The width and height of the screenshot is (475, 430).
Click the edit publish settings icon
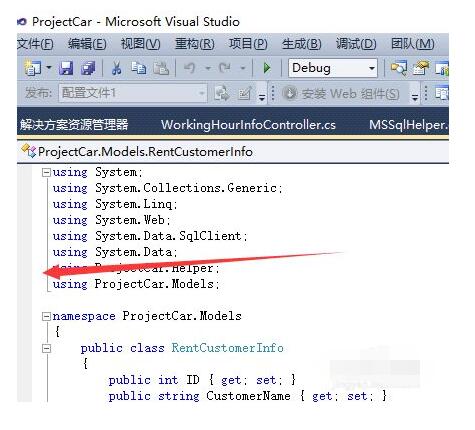pyautogui.click(x=245, y=93)
